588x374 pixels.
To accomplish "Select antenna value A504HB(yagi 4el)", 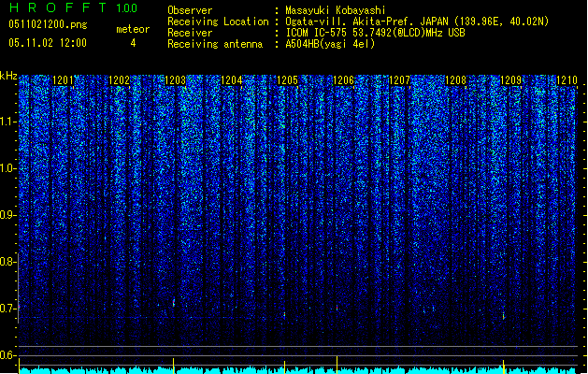I will (330, 44).
